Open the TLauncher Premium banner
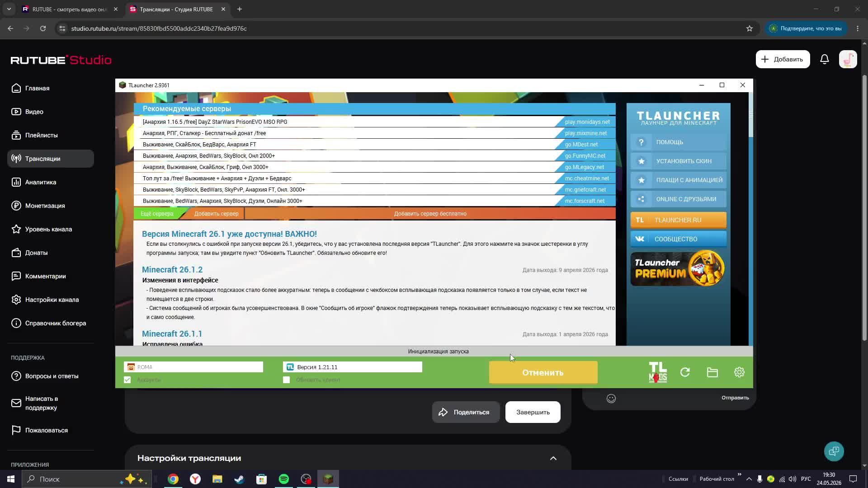868x488 pixels. 679,269
